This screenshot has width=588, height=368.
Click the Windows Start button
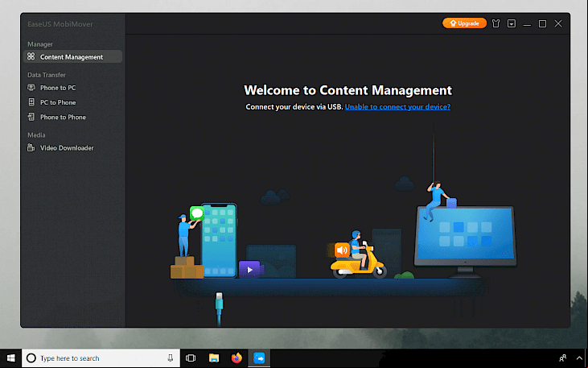pos(11,358)
